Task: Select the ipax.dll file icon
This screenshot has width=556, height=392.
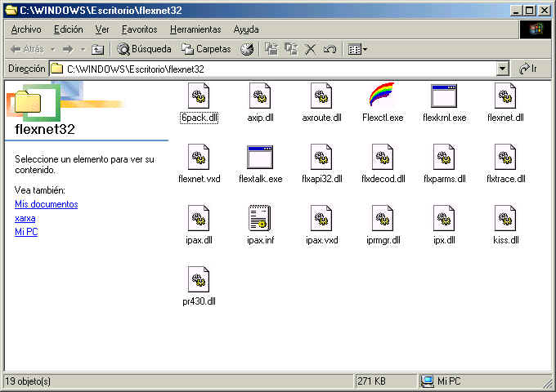Action: pos(199,218)
